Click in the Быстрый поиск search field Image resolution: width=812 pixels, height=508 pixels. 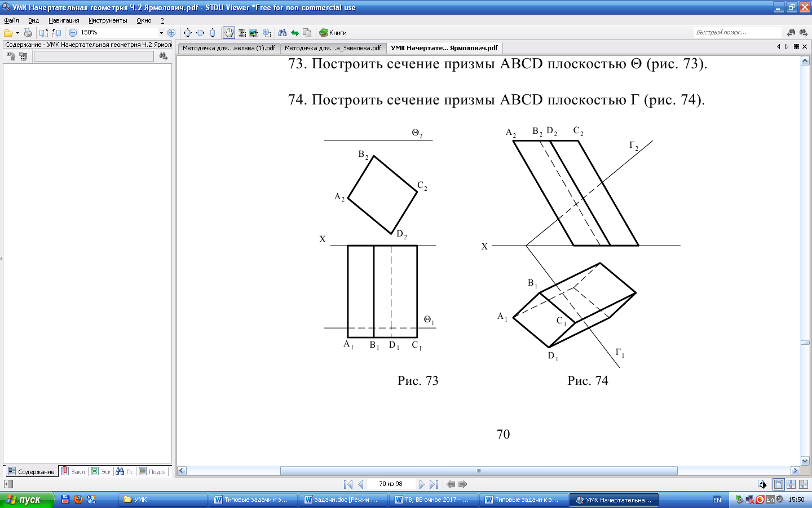[736, 33]
